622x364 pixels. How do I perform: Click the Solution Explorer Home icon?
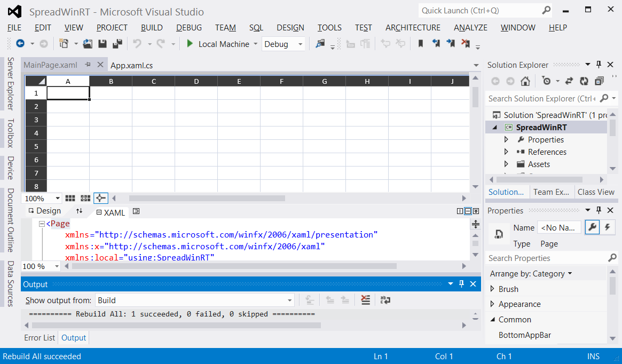[525, 81]
